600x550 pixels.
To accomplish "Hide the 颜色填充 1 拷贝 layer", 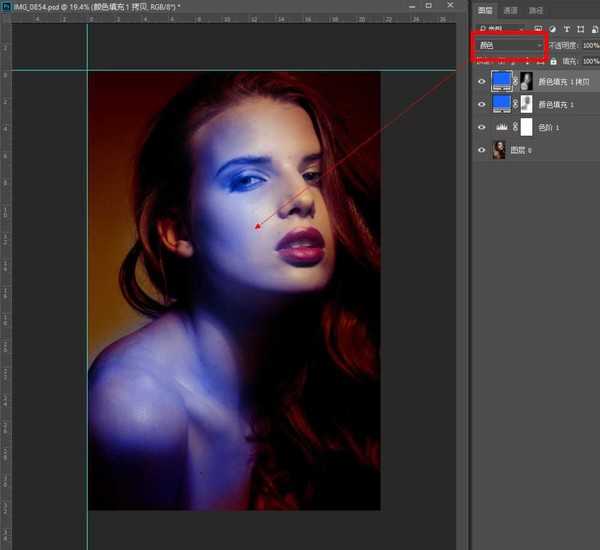I will (481, 81).
